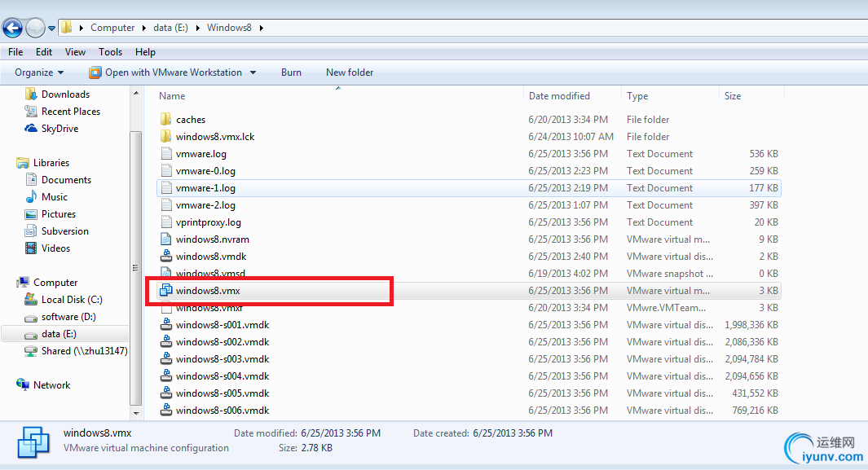Click the Burn toolbar button

coord(291,72)
